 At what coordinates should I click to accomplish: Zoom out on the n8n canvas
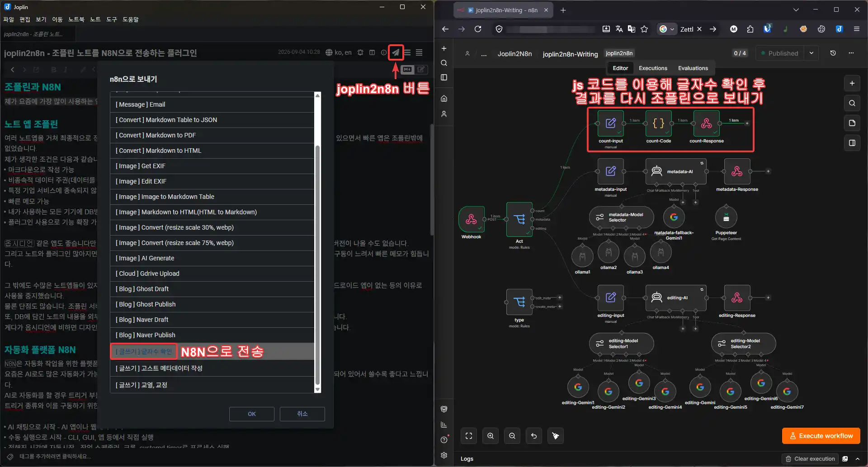[x=512, y=436]
